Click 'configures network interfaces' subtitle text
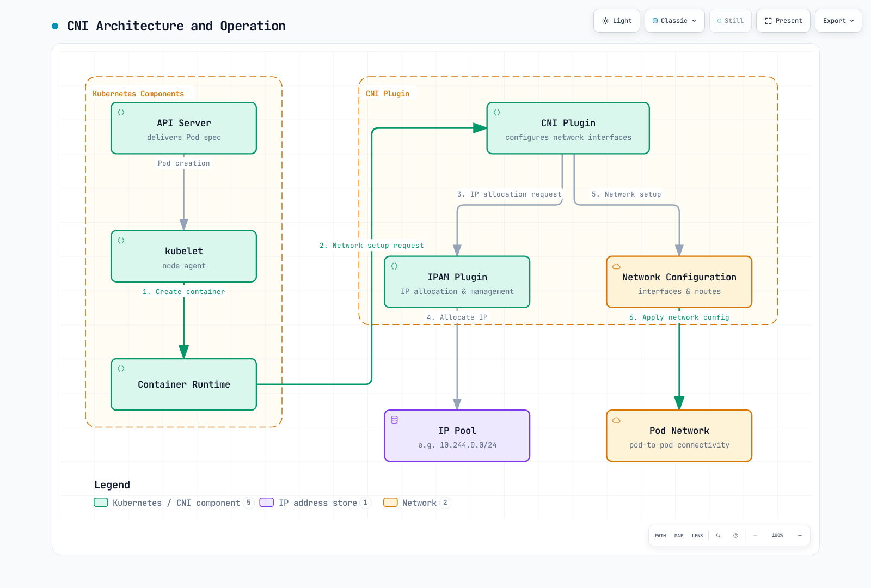Image resolution: width=871 pixels, height=588 pixels. pos(568,137)
